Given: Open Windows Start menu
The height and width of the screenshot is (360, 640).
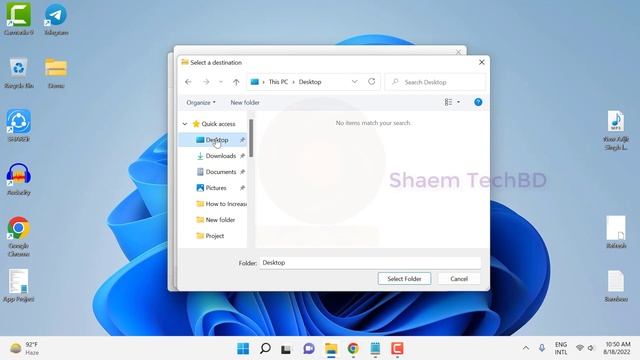Looking at the screenshot, I should tap(243, 349).
